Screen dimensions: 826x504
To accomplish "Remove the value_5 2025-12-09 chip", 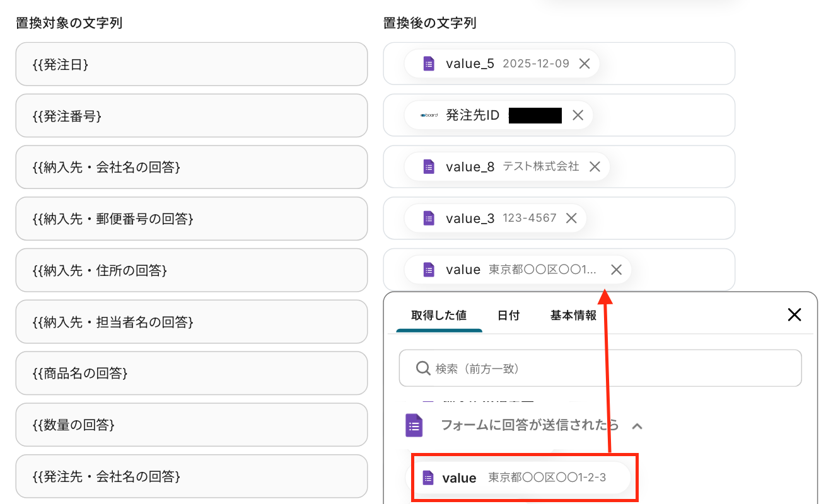I will [x=585, y=64].
